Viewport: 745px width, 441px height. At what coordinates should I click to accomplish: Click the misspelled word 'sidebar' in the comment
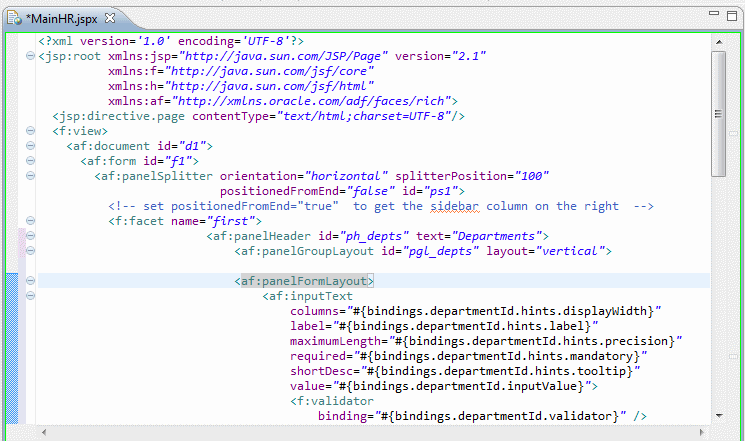pyautogui.click(x=455, y=206)
